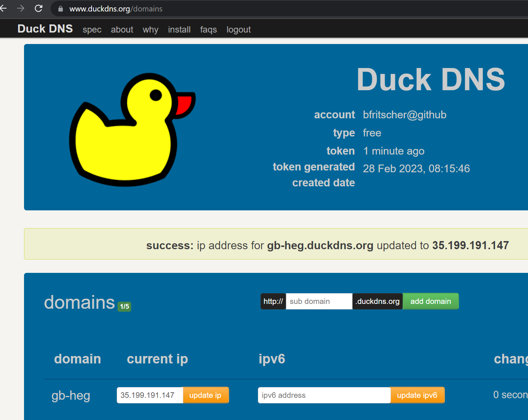Open the spec menu item
This screenshot has width=528, height=420.
[92, 30]
